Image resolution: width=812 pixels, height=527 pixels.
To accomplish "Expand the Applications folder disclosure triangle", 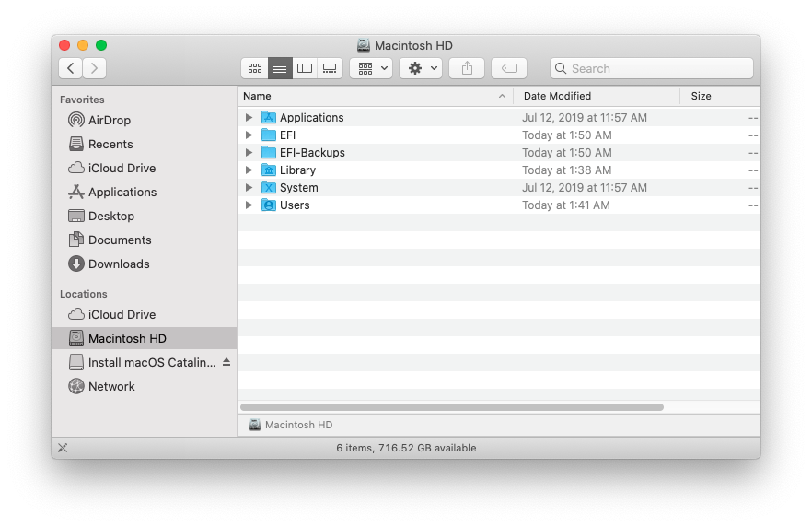I will 249,118.
